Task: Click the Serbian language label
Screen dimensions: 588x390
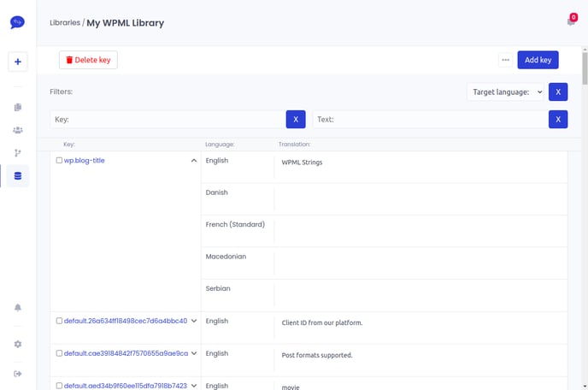Action: point(218,289)
